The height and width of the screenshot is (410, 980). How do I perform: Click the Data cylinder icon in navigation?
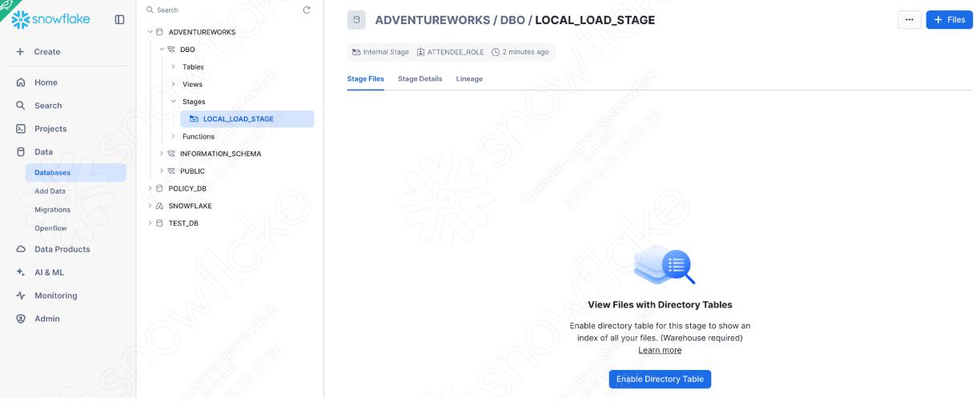click(21, 152)
